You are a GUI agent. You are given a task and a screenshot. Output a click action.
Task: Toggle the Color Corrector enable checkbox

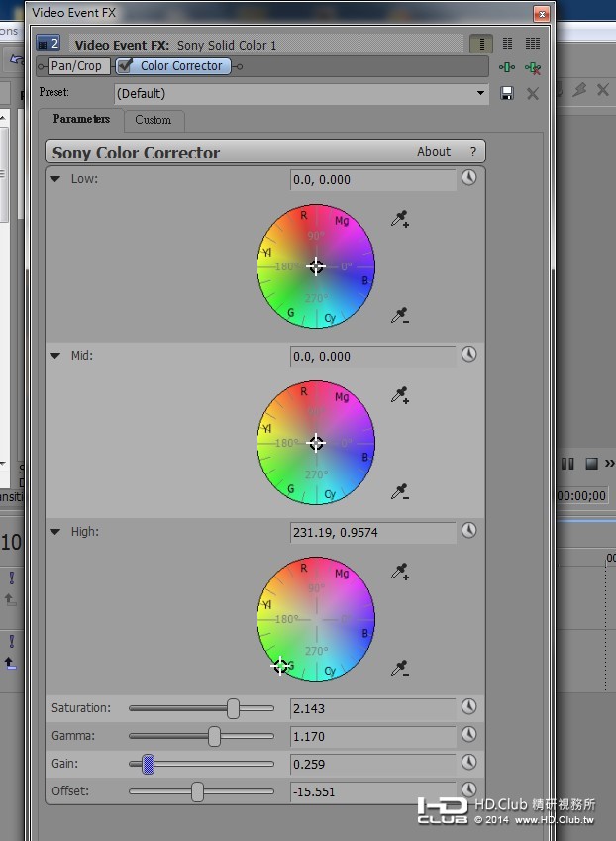(125, 66)
